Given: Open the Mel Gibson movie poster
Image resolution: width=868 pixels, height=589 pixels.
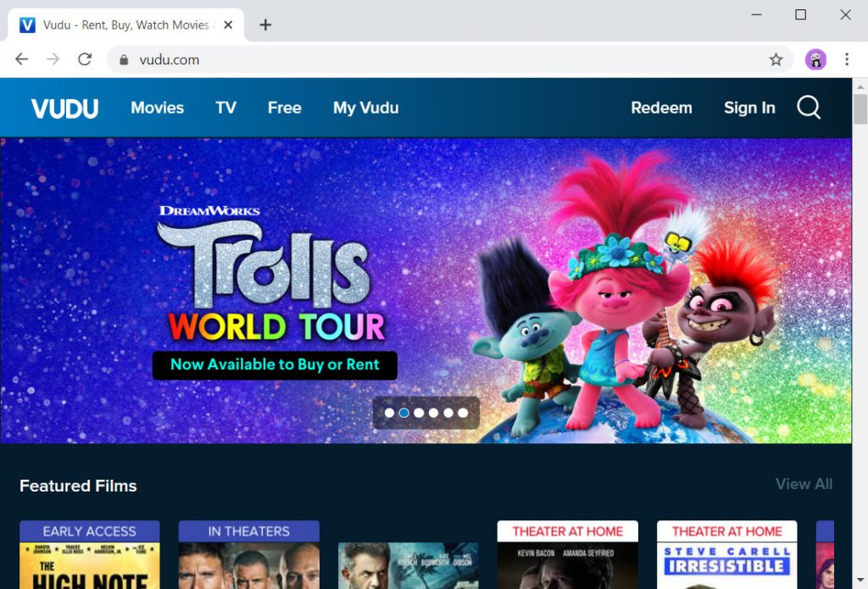Looking at the screenshot, I should click(x=409, y=565).
